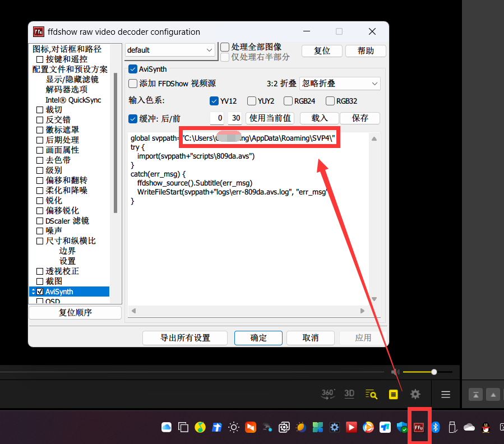Open the QQ Music yellow tray icon

click(x=200, y=427)
